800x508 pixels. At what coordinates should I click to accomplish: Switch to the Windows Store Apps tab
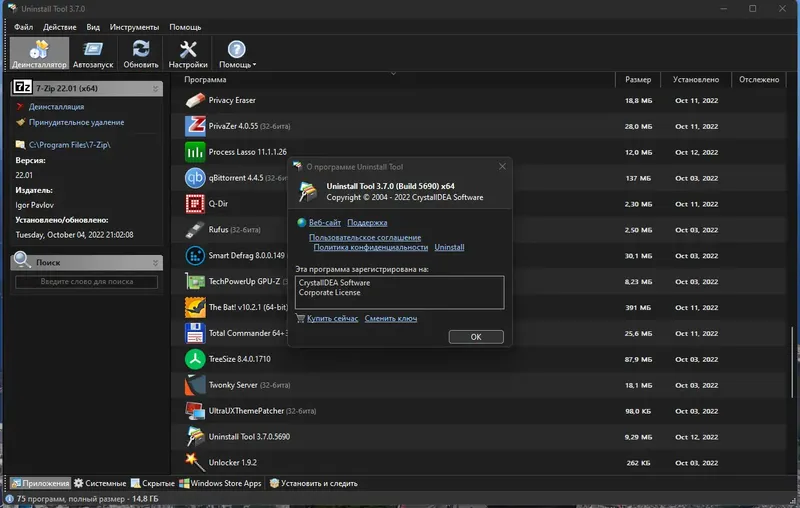pyautogui.click(x=220, y=484)
